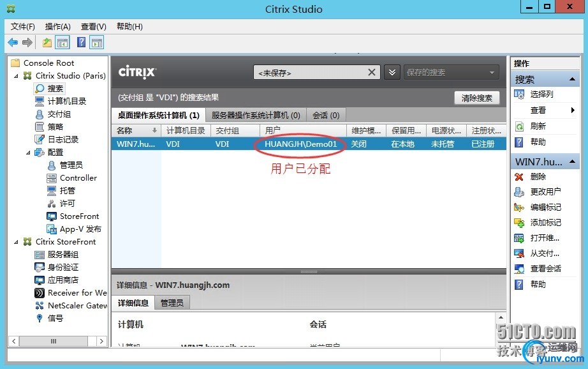Image resolution: width=588 pixels, height=369 pixels.
Task: Click 帮助 under the 搜索 actions
Action: pyautogui.click(x=538, y=142)
